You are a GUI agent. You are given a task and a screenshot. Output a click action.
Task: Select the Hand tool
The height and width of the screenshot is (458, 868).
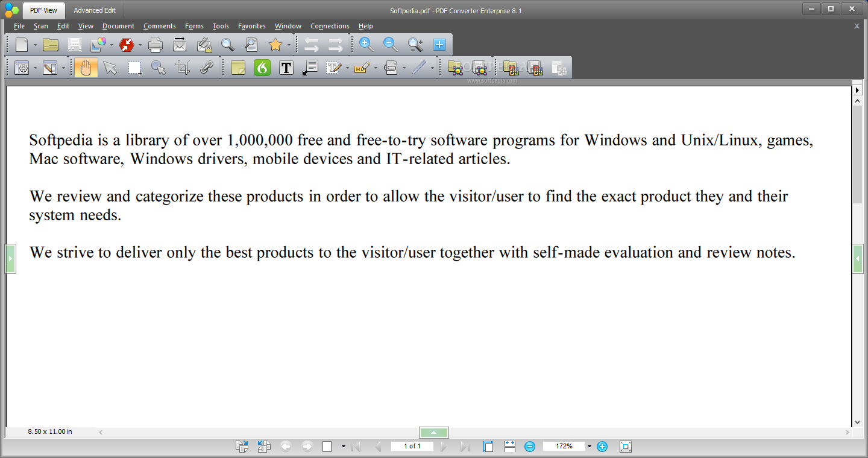(x=86, y=68)
